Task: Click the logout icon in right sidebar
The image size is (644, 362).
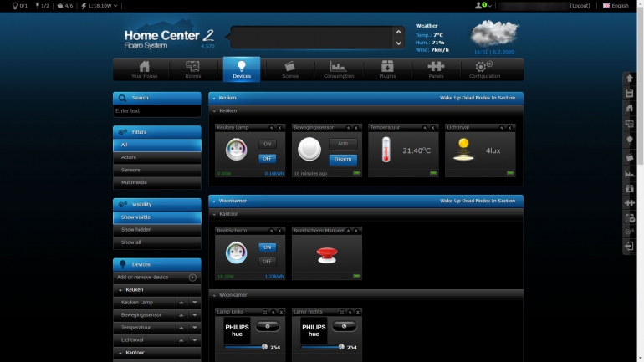Action: click(x=629, y=246)
